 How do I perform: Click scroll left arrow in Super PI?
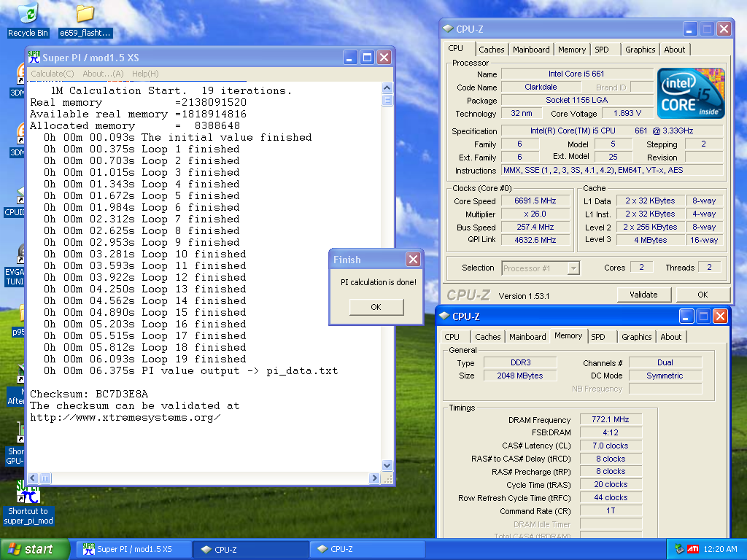(x=34, y=478)
